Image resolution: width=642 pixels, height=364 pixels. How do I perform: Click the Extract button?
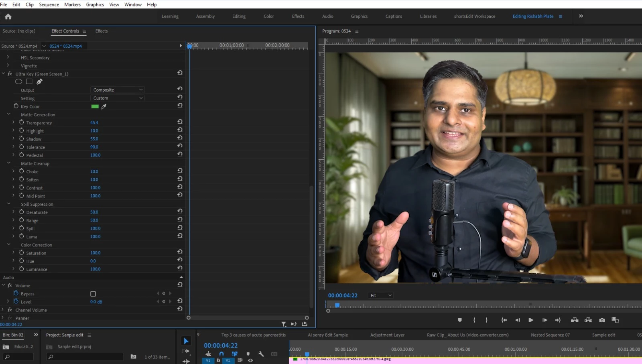pyautogui.click(x=588, y=320)
